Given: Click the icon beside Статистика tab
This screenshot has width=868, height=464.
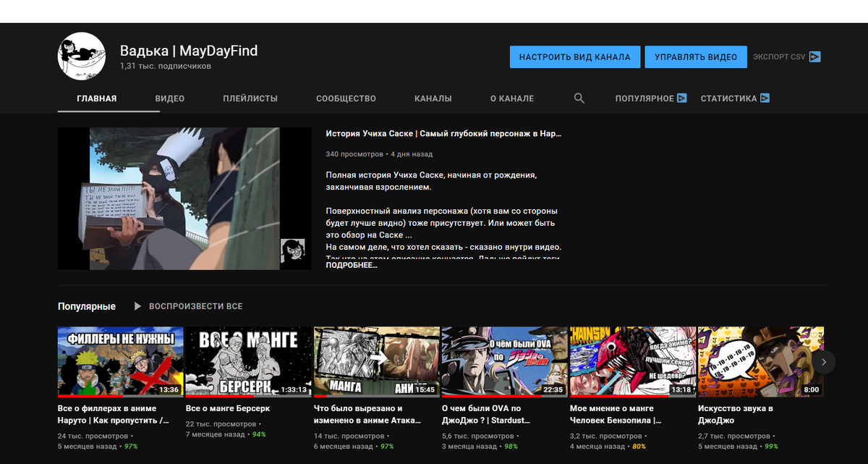Looking at the screenshot, I should pyautogui.click(x=765, y=98).
